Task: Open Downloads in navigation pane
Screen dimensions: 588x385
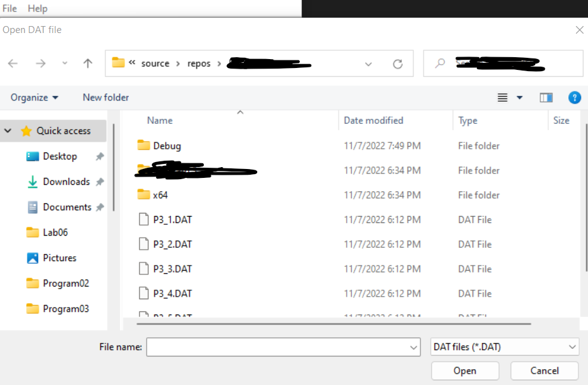Action: pyautogui.click(x=67, y=182)
